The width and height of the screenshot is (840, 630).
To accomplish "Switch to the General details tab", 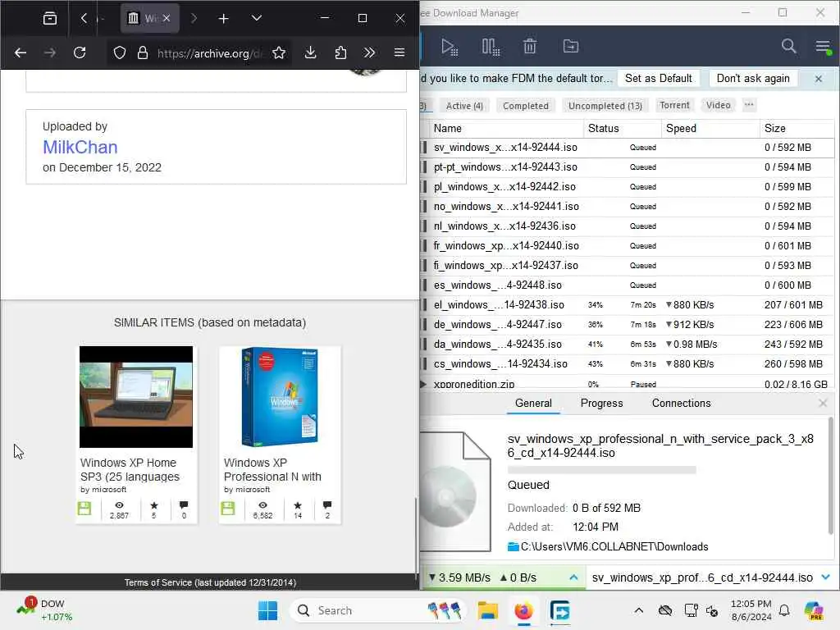I will [533, 404].
